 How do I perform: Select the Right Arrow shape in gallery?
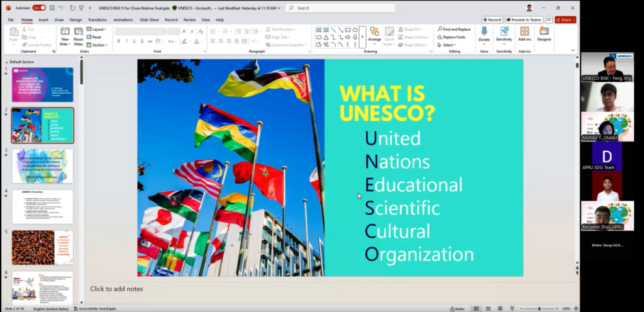pyautogui.click(x=348, y=37)
